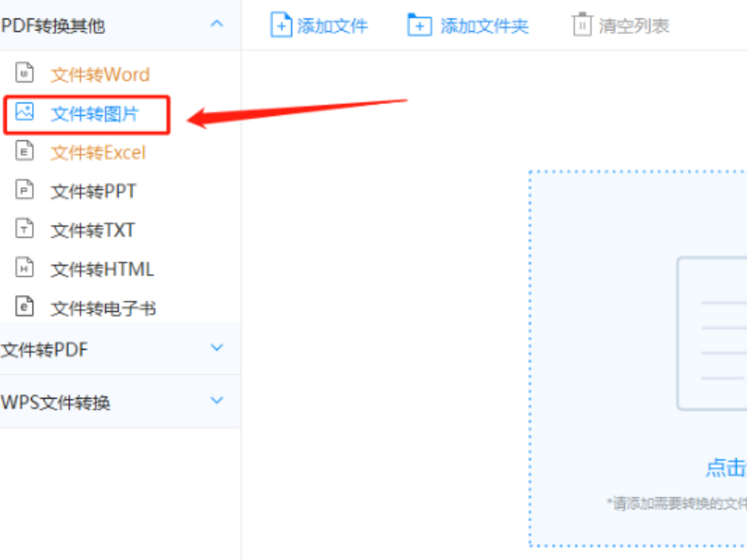Click the 添加文件 button label
The image size is (747, 560).
[332, 26]
